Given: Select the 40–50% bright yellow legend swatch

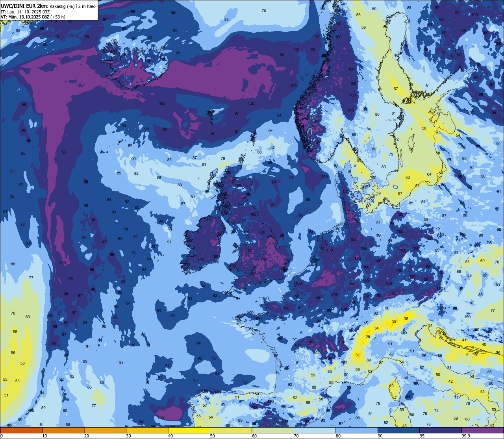Looking at the screenshot, I should tap(189, 430).
